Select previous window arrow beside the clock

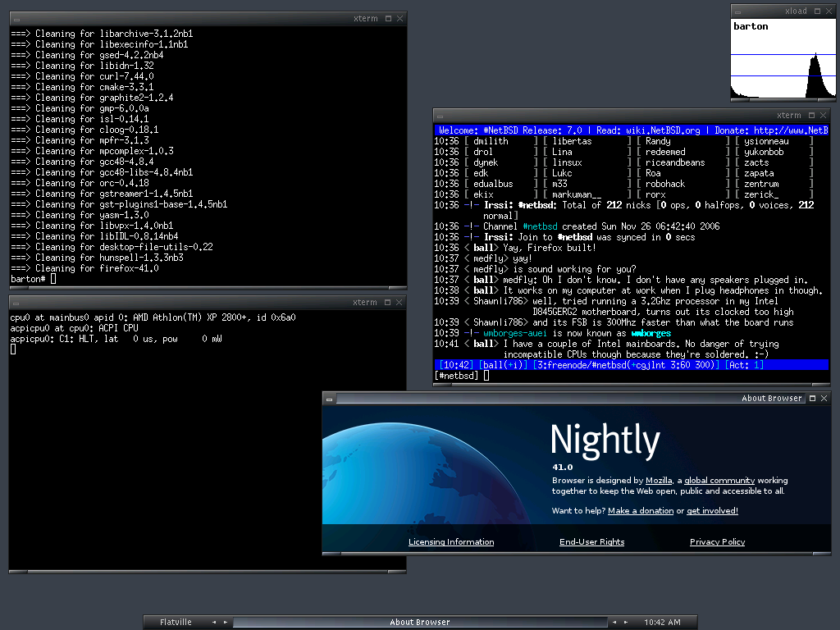coord(614,622)
